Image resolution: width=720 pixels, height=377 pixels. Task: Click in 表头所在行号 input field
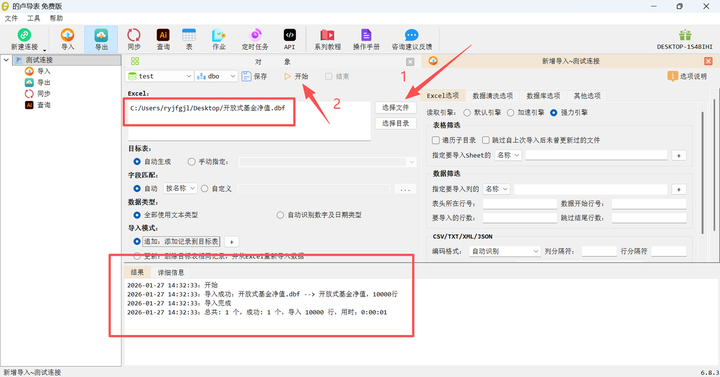[x=520, y=204]
